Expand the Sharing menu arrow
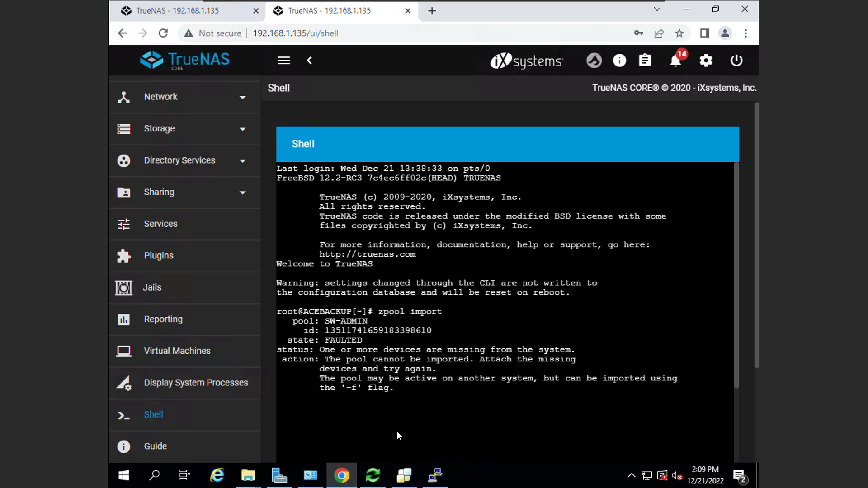The height and width of the screenshot is (488, 868). pyautogui.click(x=242, y=192)
